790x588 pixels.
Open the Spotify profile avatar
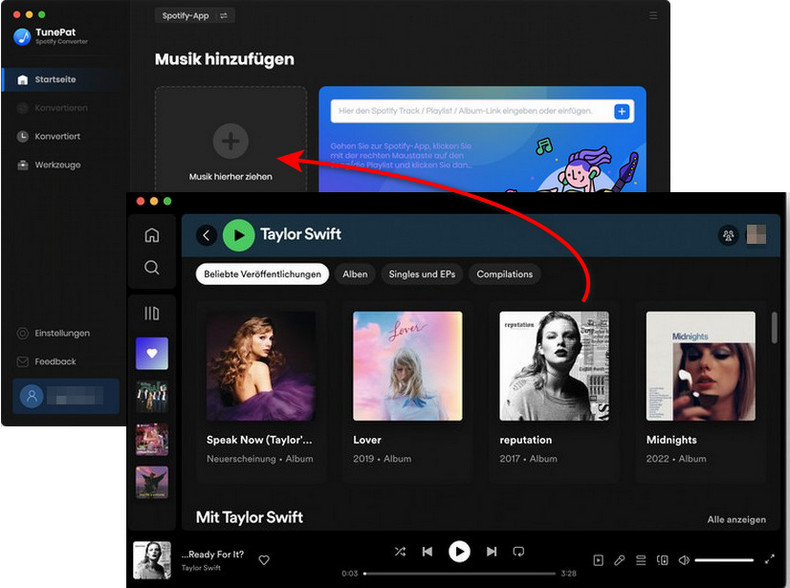point(756,235)
